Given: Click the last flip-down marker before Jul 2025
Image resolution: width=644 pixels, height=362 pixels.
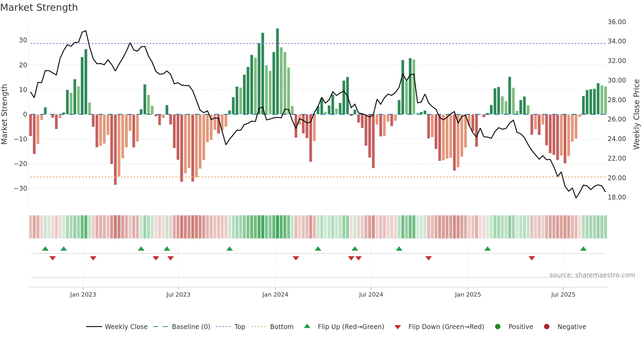Looking at the screenshot, I should coord(532,258).
